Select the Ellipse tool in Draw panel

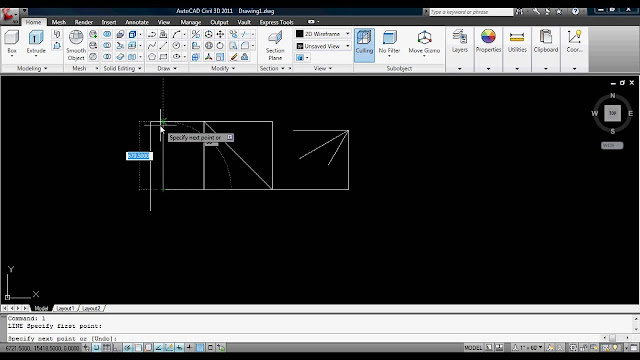point(176,57)
